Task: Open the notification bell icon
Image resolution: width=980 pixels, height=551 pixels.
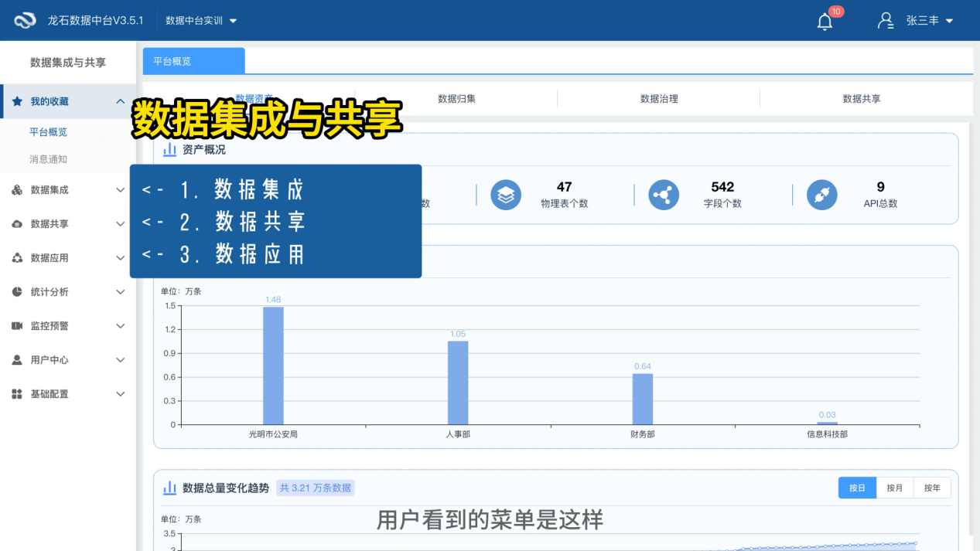Action: [x=824, y=21]
